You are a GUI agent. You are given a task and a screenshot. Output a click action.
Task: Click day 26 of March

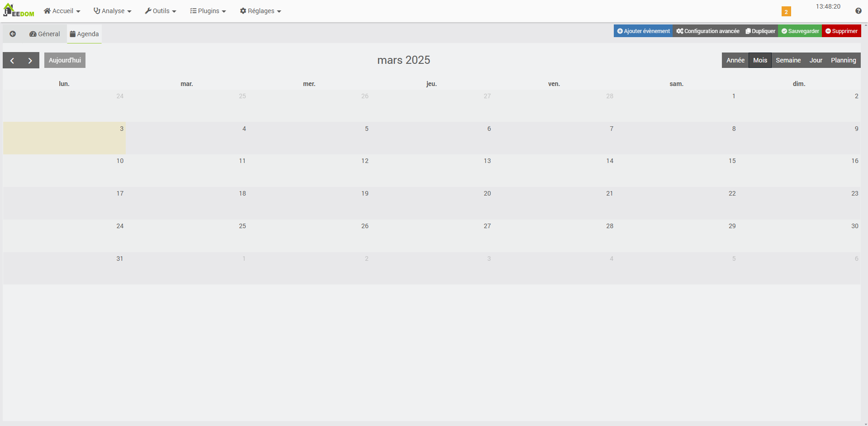pos(309,236)
